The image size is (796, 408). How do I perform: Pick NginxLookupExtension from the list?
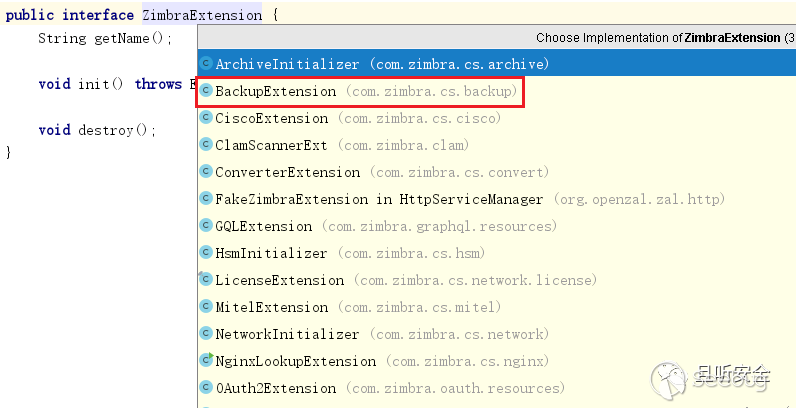pos(296,361)
